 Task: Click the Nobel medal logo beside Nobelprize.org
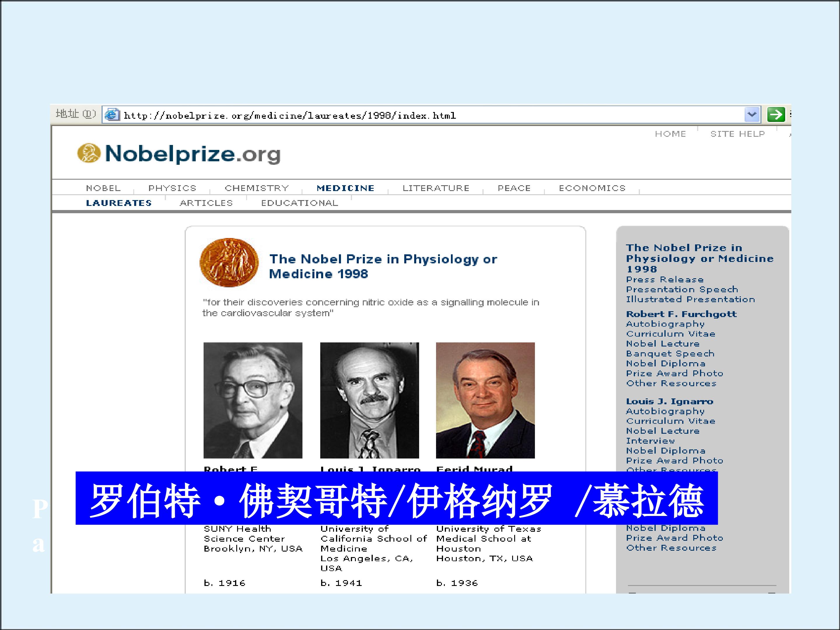click(89, 153)
